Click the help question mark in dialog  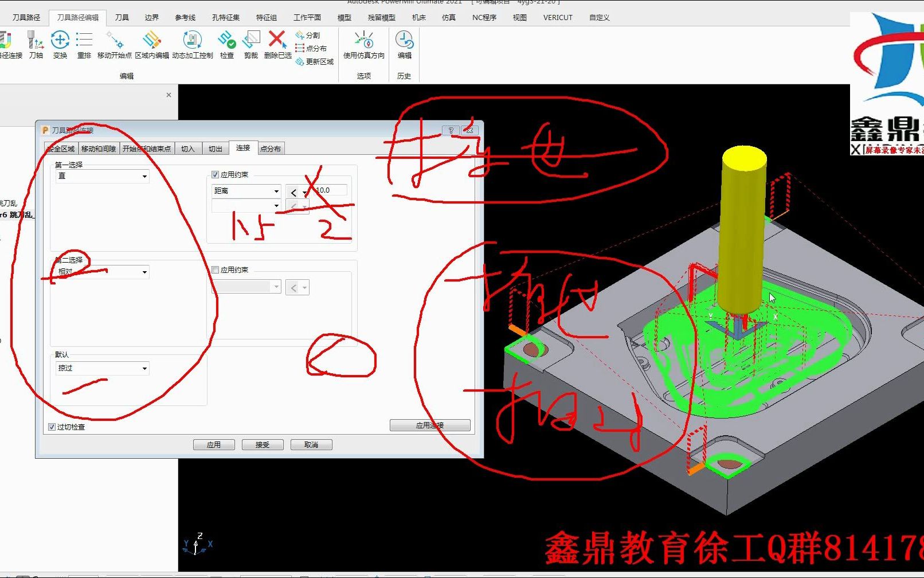(451, 130)
